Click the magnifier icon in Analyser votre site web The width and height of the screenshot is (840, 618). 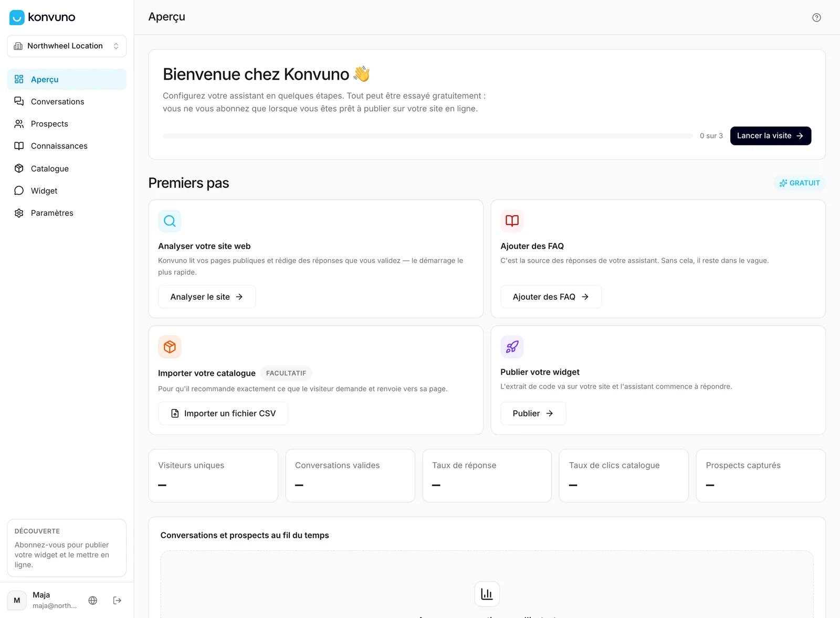[170, 221]
